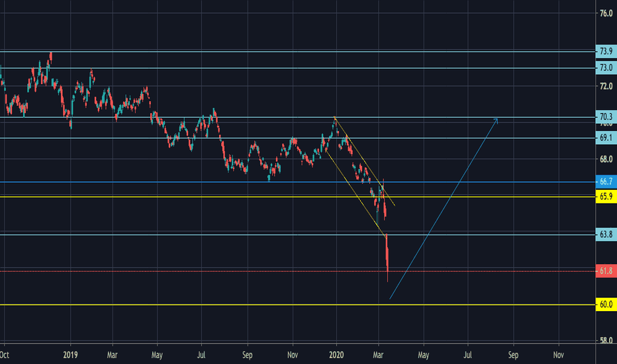
Task: Click the Sep label left of 2020
Action: pos(247,355)
